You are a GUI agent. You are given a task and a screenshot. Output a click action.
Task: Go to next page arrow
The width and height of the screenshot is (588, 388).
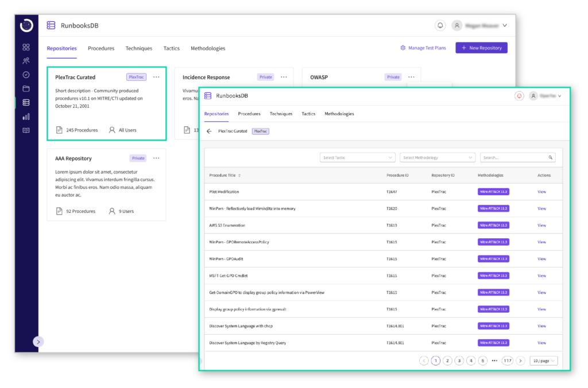click(x=520, y=360)
